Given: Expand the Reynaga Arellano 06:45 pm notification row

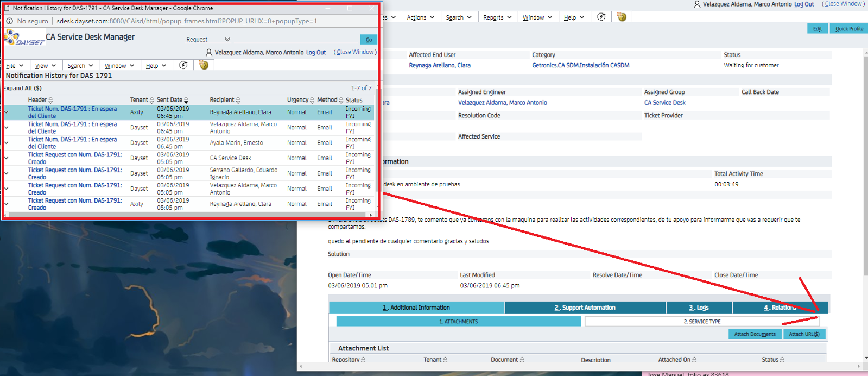Looking at the screenshot, I should 7,112.
